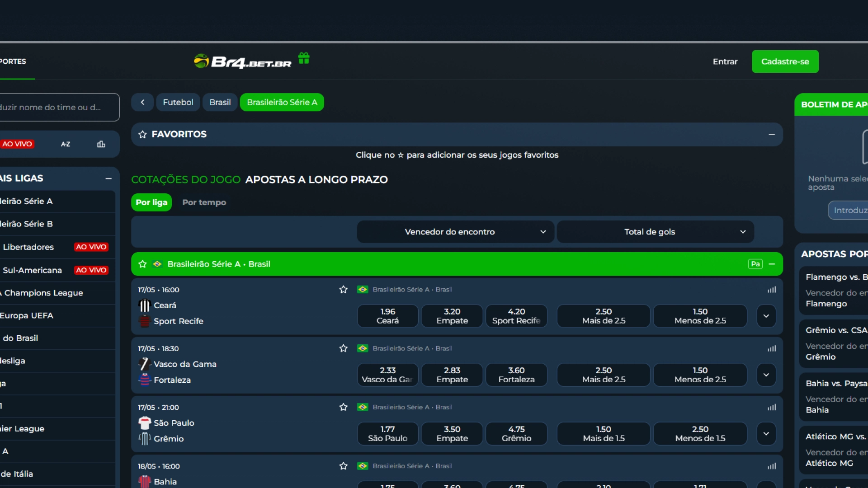
Task: Open stats icon for São Paulo vs Grêmio
Action: pyautogui.click(x=772, y=407)
